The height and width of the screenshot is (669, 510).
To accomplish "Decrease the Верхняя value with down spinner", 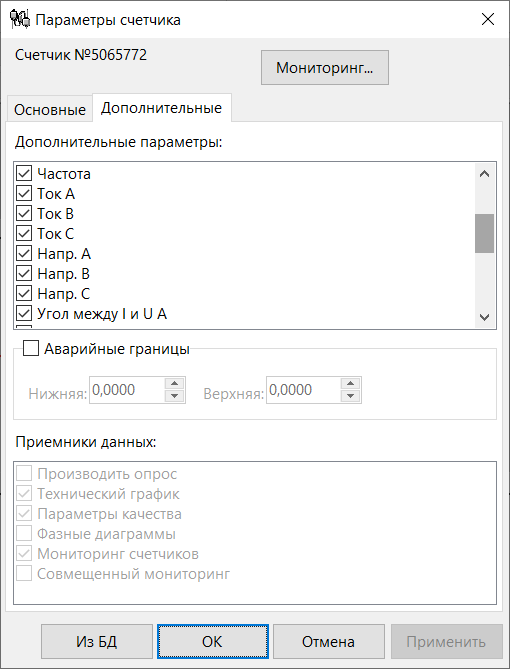I will coord(350,396).
